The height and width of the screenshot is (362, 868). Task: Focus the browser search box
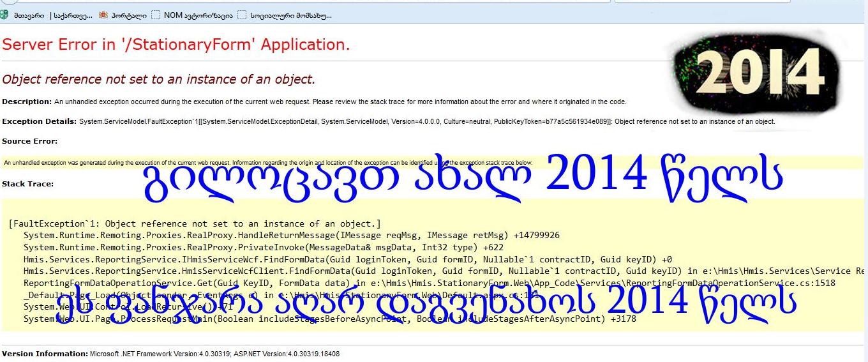click(x=702, y=1)
